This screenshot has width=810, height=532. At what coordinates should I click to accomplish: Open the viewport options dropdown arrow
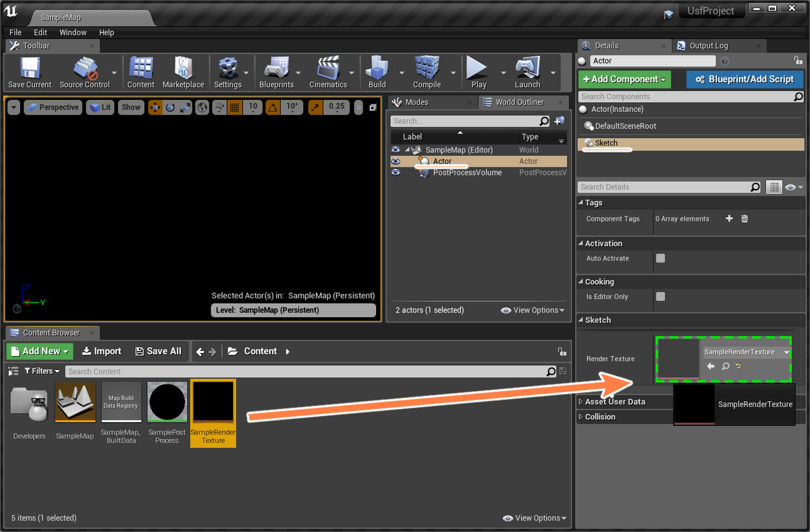pos(13,107)
